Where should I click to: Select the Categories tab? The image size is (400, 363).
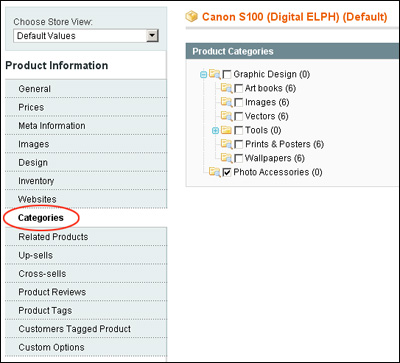(x=86, y=218)
